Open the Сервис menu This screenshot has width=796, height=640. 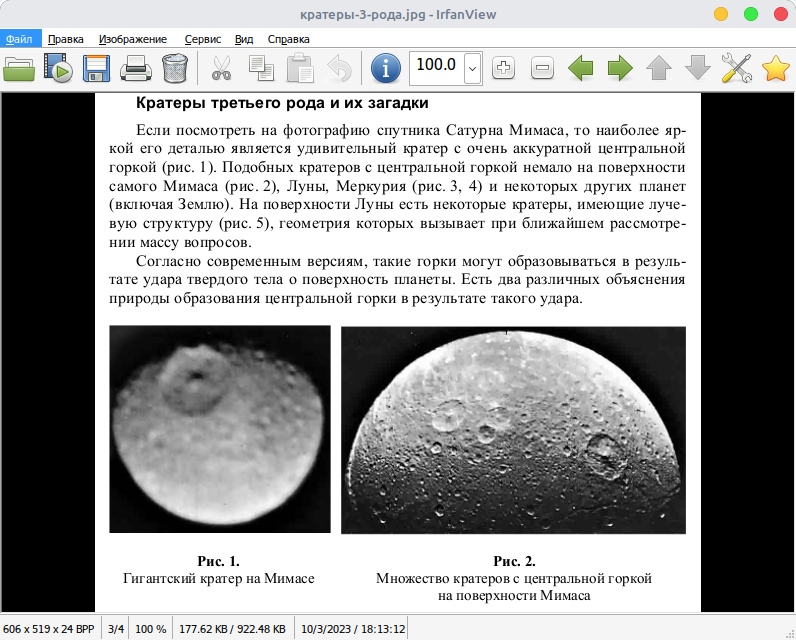(x=203, y=39)
